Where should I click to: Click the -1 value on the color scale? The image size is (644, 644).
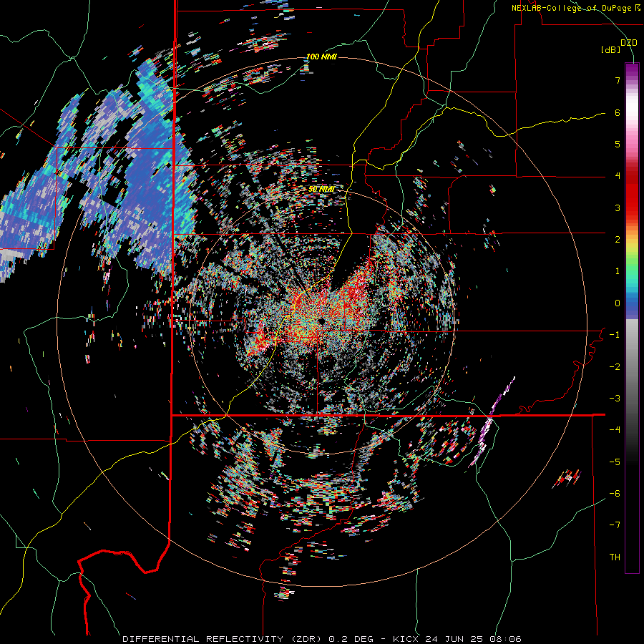click(615, 335)
